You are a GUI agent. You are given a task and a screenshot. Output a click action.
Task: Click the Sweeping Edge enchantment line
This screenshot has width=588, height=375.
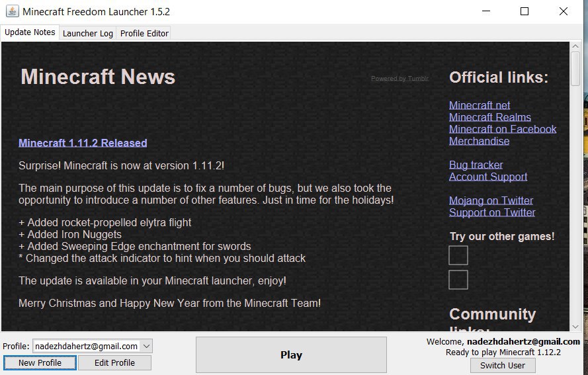[135, 247]
